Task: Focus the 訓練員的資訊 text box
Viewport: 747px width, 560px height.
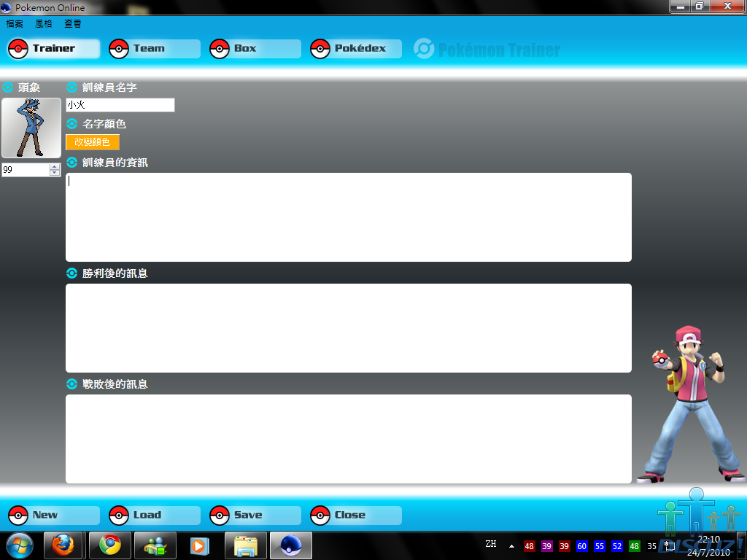Action: click(349, 217)
